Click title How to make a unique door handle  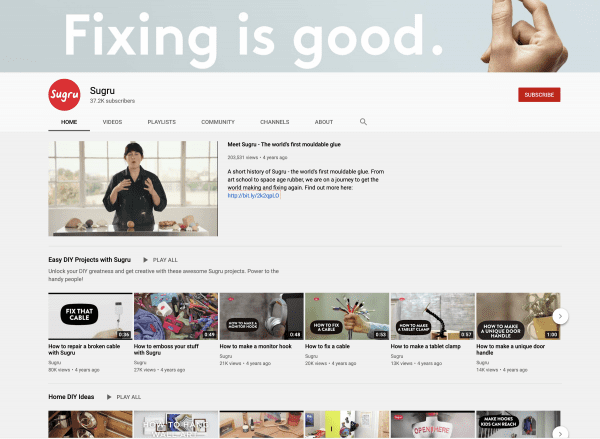click(x=510, y=349)
